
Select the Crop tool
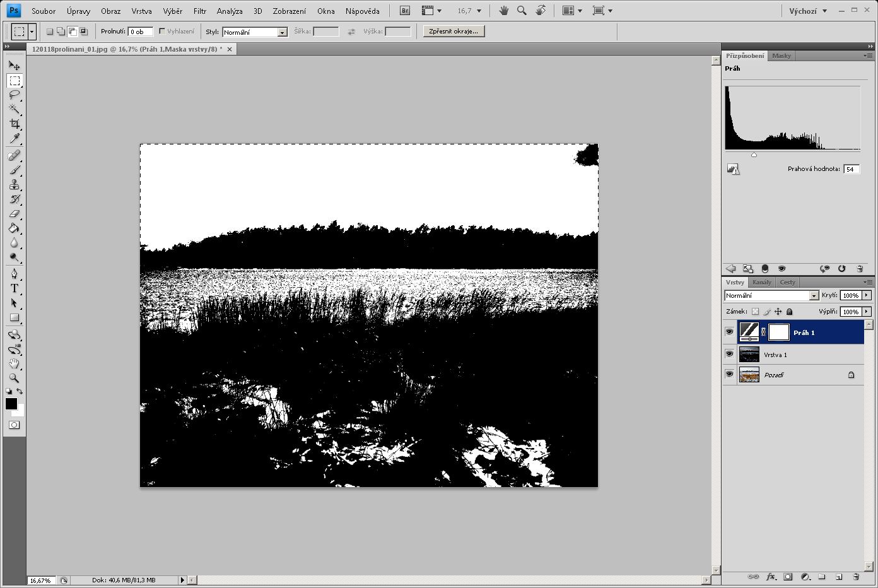15,124
